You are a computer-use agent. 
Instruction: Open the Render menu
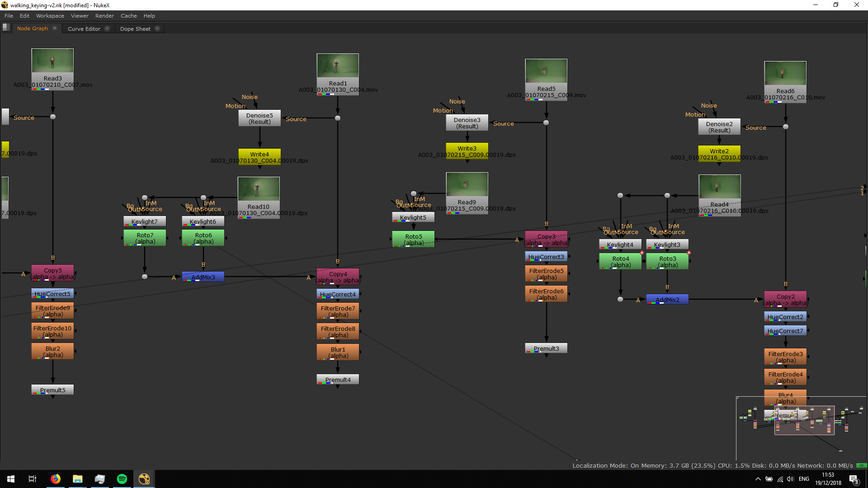pos(104,16)
